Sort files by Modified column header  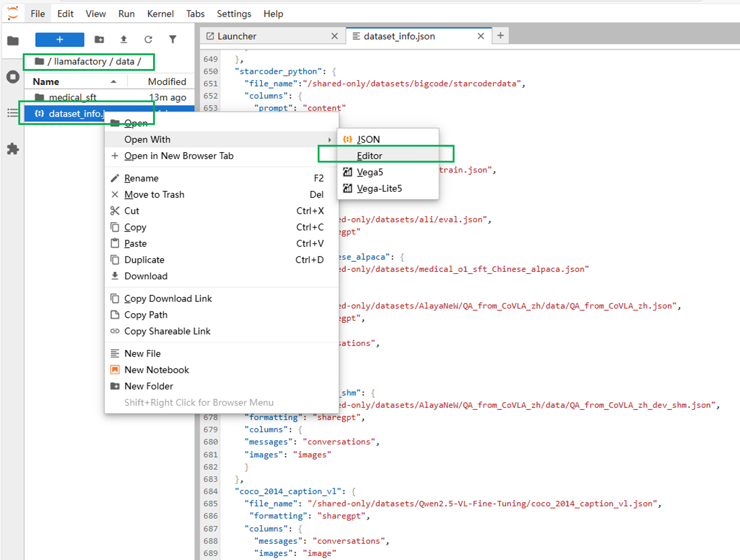tap(167, 82)
